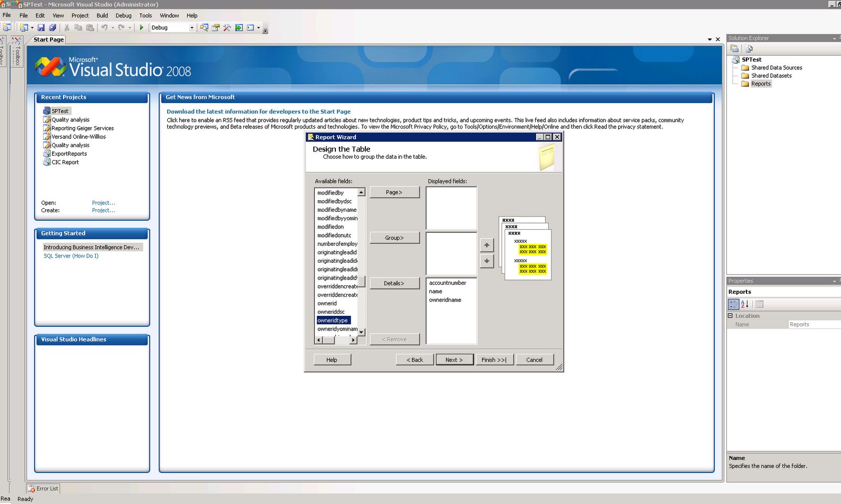The image size is (841, 504).
Task: Click the Available fields horizontal scrollbar thumb
Action: (329, 340)
